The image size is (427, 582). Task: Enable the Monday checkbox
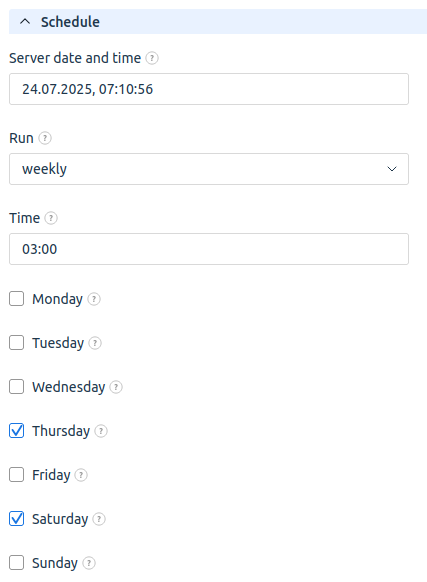tap(17, 298)
